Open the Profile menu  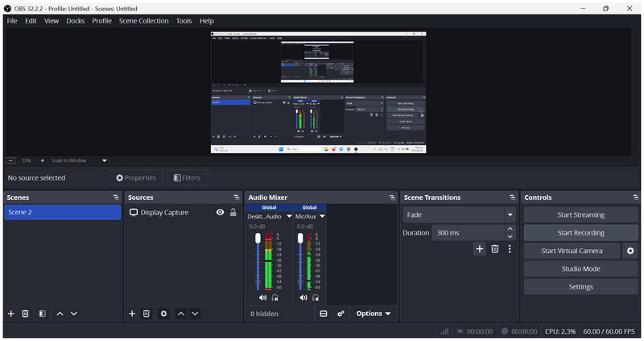(102, 21)
